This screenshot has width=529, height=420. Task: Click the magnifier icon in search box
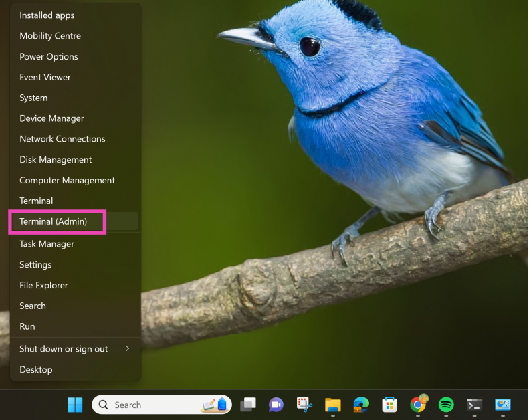tap(103, 405)
